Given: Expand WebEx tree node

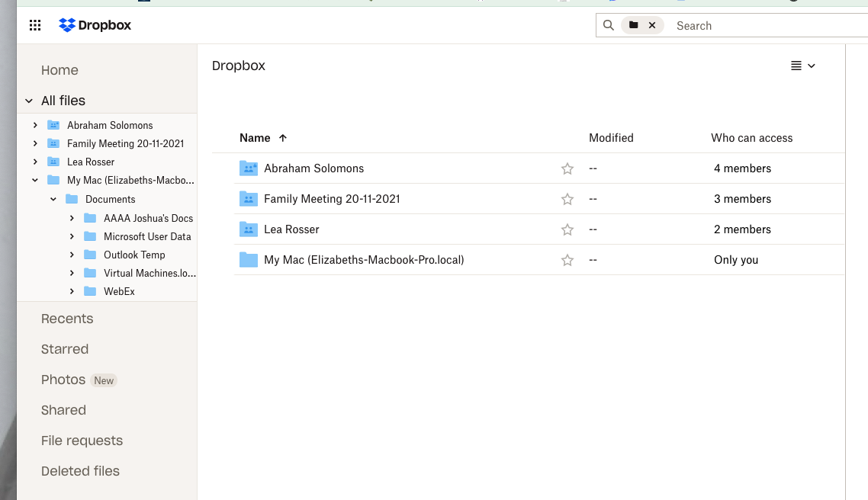Looking at the screenshot, I should pos(72,291).
